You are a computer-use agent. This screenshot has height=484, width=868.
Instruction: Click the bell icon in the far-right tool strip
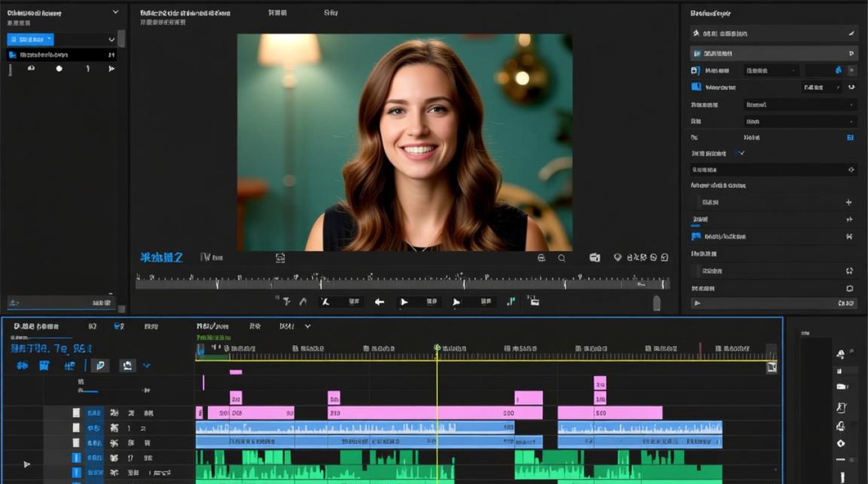[x=840, y=426]
